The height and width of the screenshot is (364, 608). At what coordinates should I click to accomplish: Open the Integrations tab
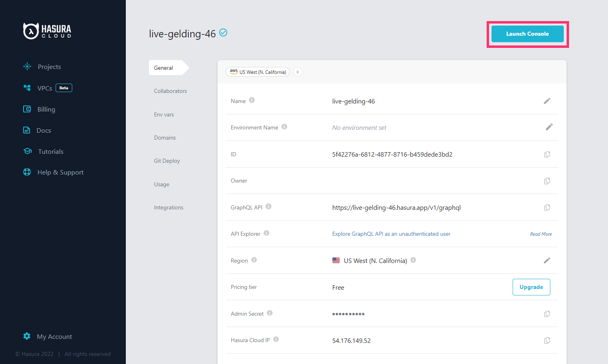point(168,207)
